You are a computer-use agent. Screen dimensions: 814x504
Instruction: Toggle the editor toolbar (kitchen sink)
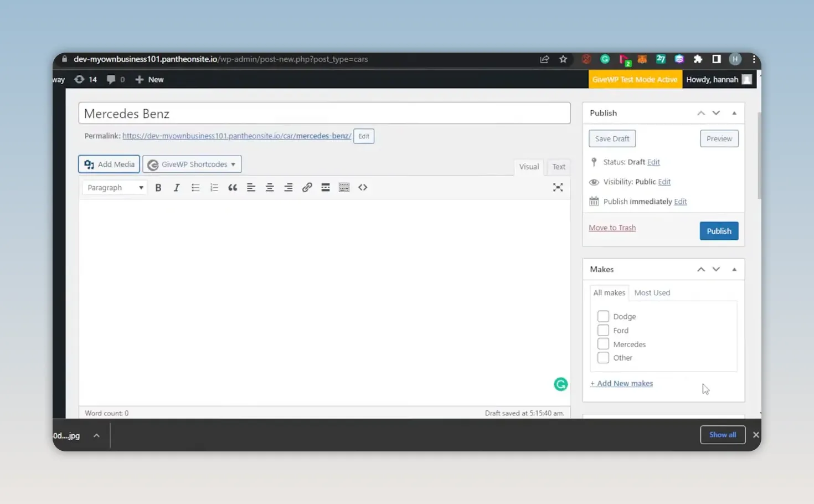pyautogui.click(x=344, y=188)
